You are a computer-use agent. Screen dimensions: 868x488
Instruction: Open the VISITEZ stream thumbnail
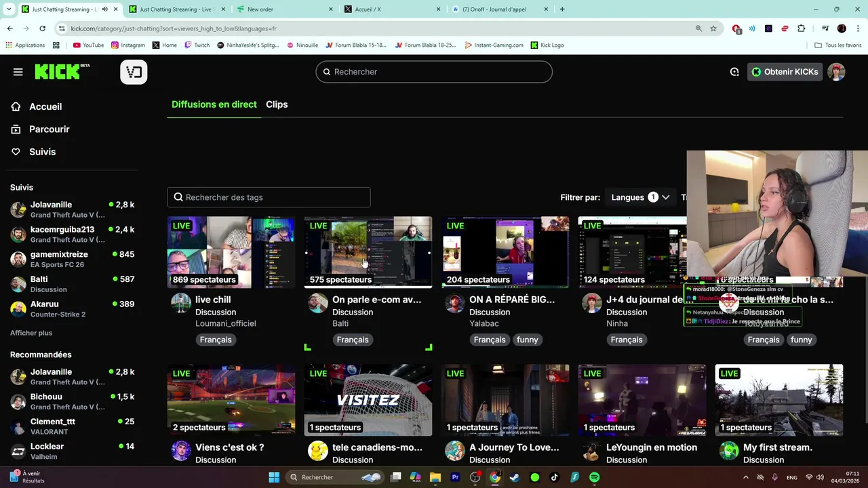tap(368, 400)
